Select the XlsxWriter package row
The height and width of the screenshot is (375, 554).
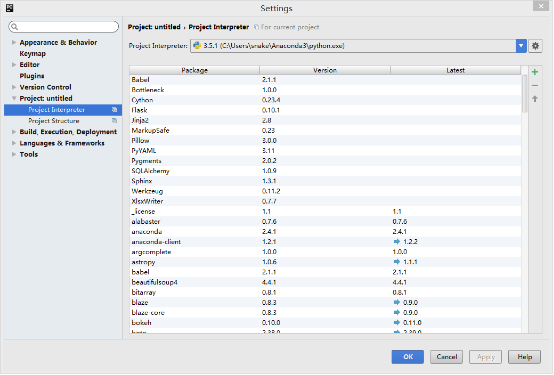pyautogui.click(x=325, y=201)
